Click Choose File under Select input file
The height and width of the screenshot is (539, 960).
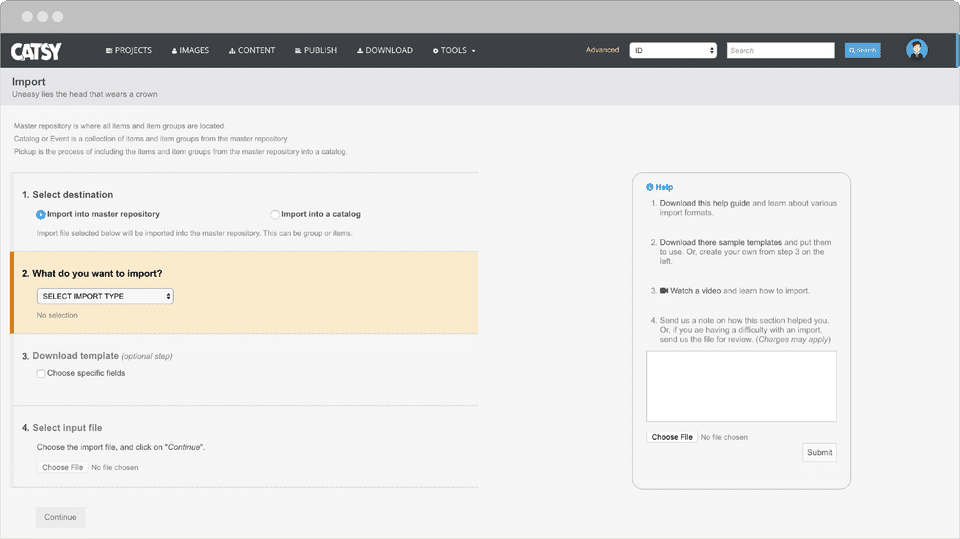62,467
